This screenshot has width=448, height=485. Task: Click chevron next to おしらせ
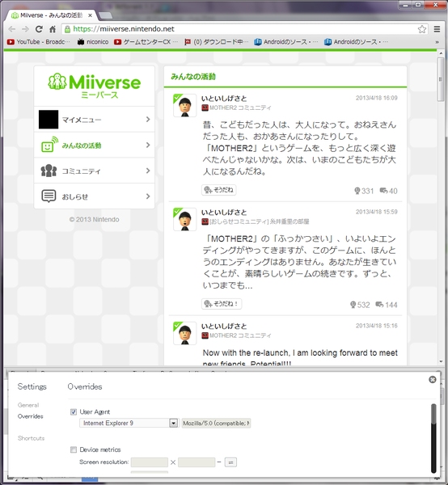(x=148, y=196)
